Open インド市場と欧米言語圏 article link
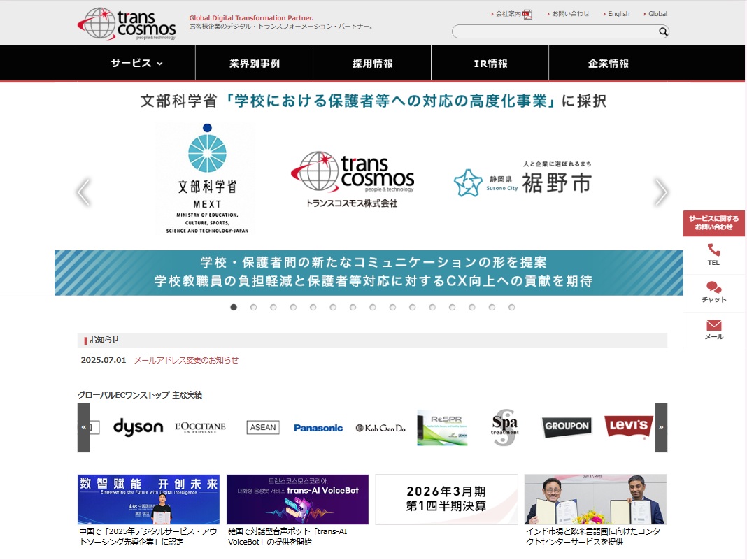Viewport: 747px width, 560px height. (x=593, y=536)
